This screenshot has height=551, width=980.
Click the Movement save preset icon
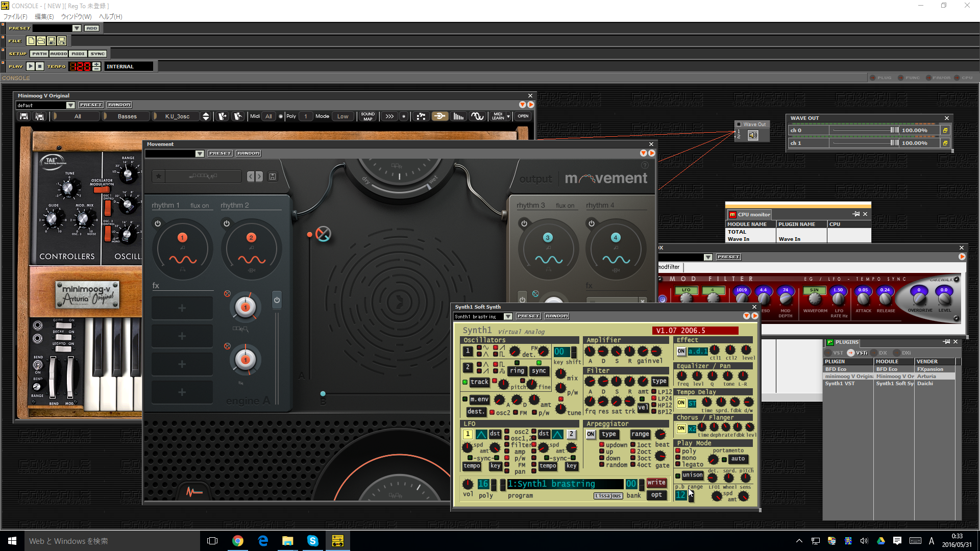coord(273,177)
